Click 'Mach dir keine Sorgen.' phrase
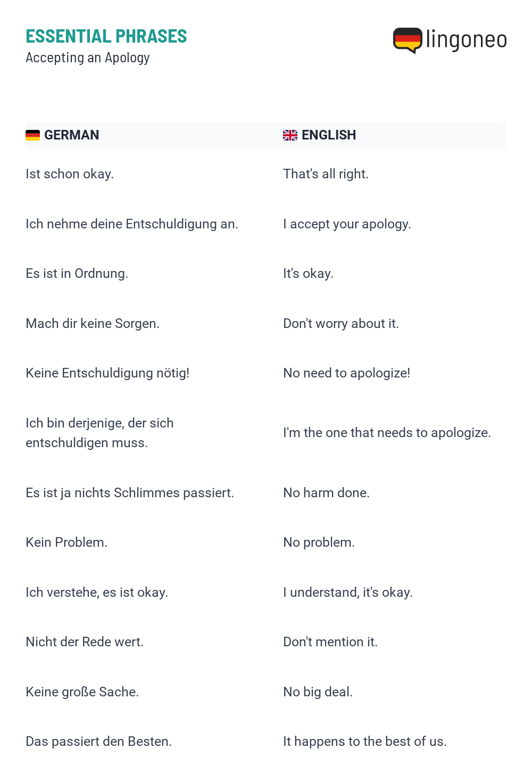This screenshot has height=781, width=532. (93, 324)
